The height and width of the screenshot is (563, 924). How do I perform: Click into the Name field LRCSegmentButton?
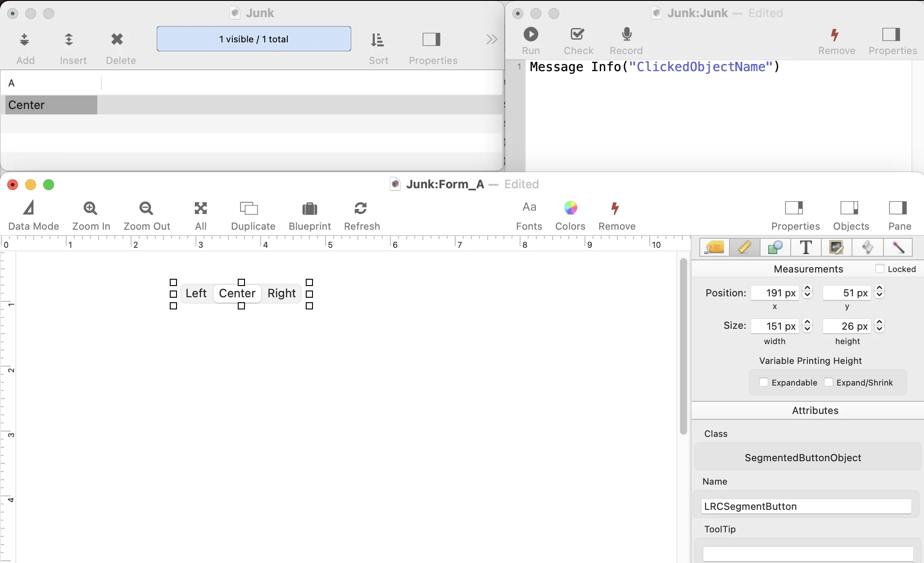(x=806, y=506)
